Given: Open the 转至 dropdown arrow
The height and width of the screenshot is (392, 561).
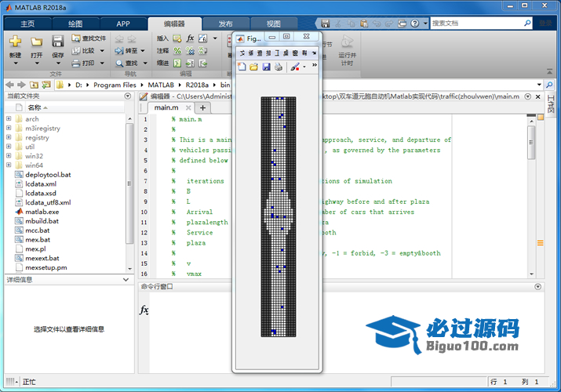Looking at the screenshot, I should click(x=143, y=51).
